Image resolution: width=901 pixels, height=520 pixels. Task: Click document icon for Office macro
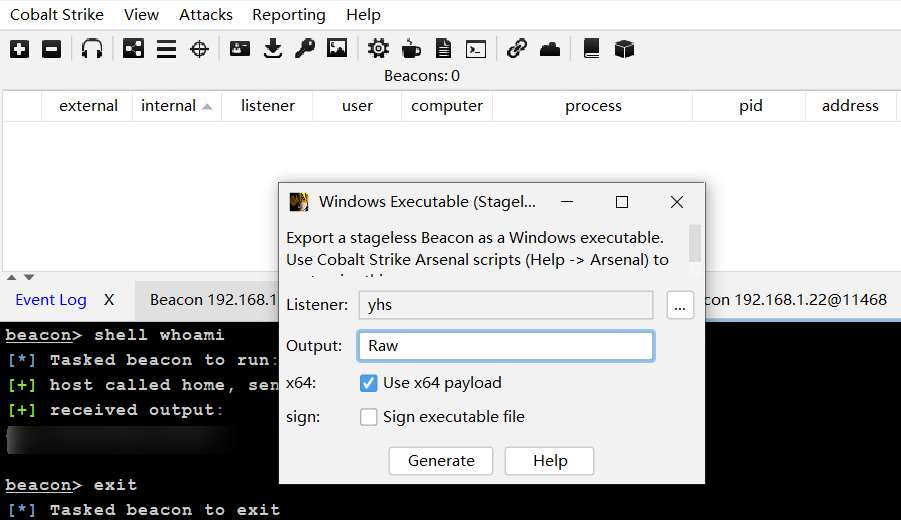coord(444,49)
